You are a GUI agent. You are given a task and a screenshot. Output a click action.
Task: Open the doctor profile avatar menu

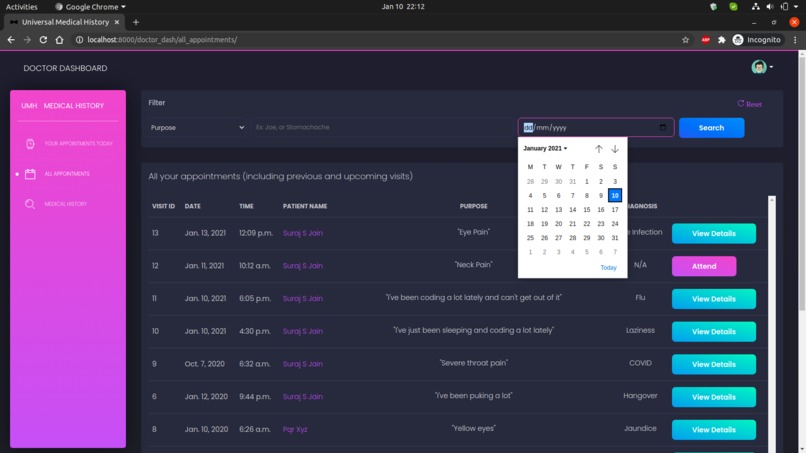(x=762, y=67)
